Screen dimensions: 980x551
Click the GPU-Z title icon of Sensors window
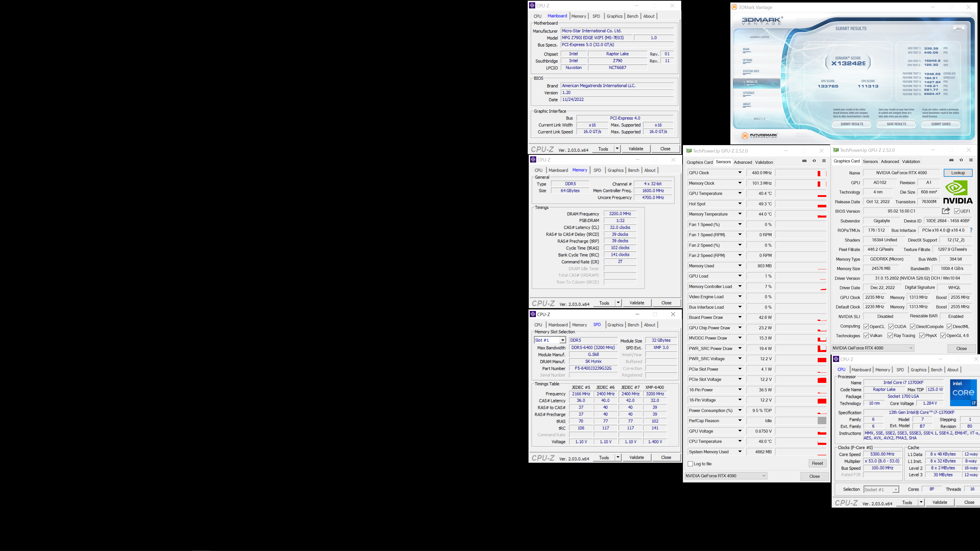click(689, 151)
